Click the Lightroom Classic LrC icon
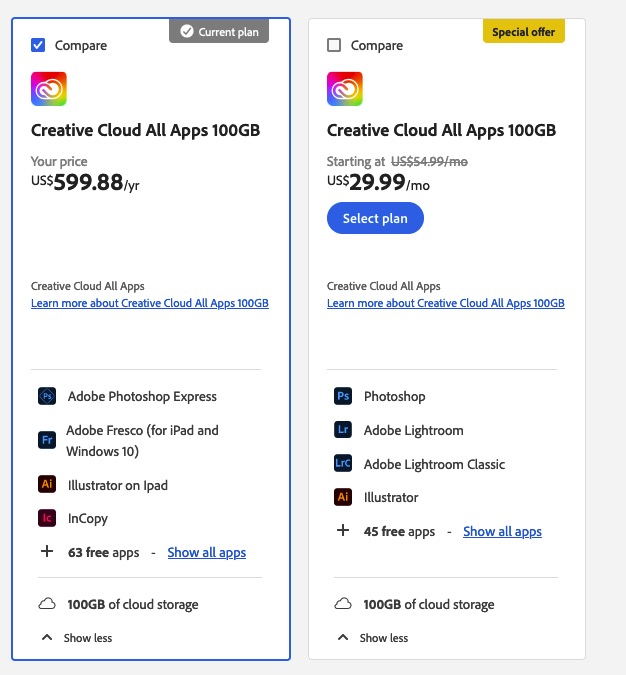626x675 pixels. coord(343,463)
